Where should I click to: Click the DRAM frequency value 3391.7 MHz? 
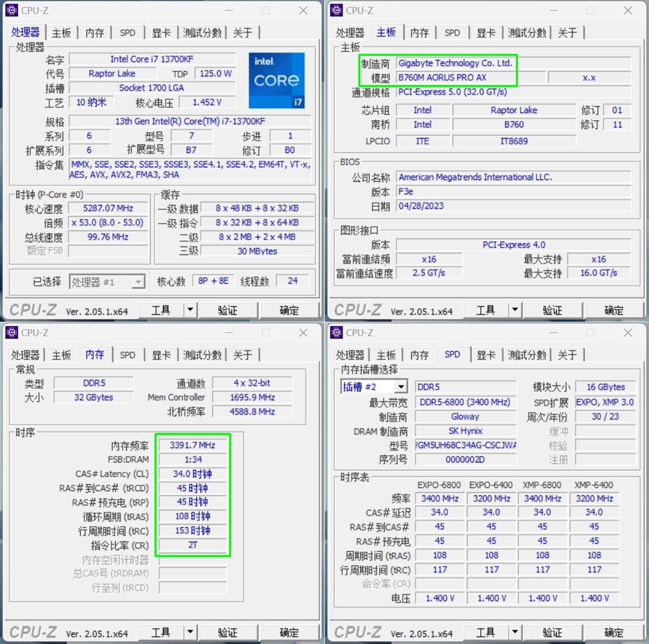pyautogui.click(x=193, y=445)
